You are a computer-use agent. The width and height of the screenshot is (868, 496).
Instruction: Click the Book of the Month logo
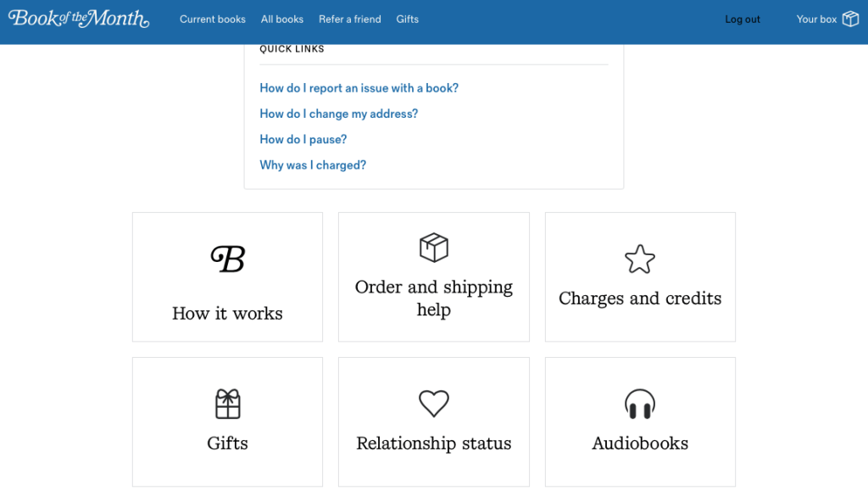pyautogui.click(x=78, y=19)
